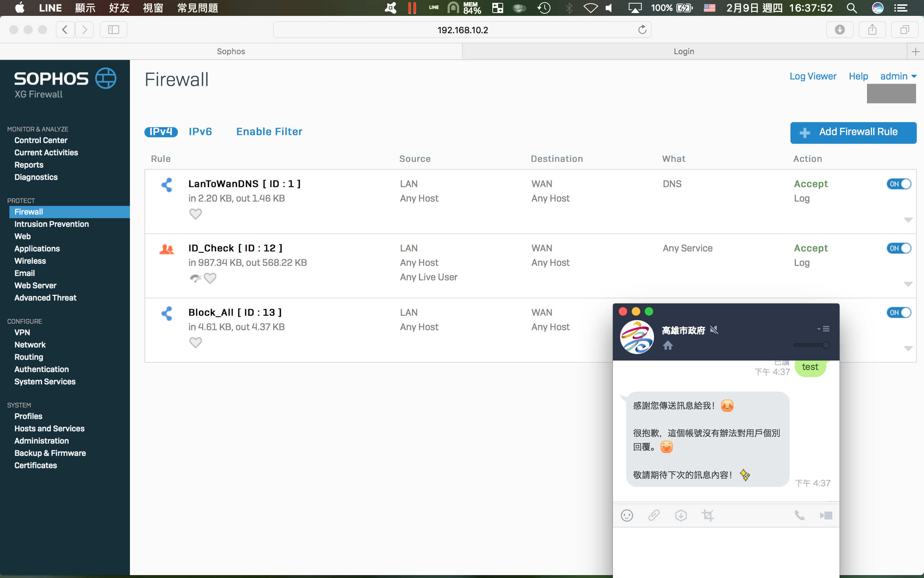924x578 pixels.
Task: Open Safari downloads button
Action: pyautogui.click(x=840, y=29)
